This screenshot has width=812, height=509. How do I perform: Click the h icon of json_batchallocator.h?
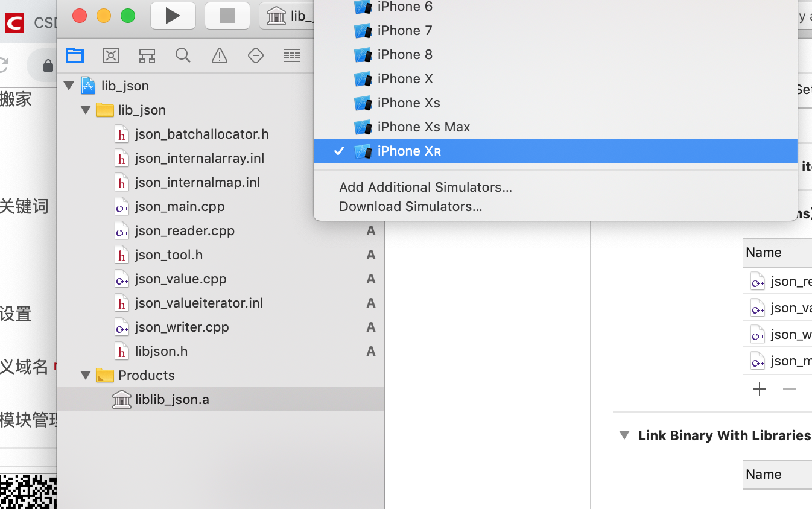pyautogui.click(x=122, y=134)
